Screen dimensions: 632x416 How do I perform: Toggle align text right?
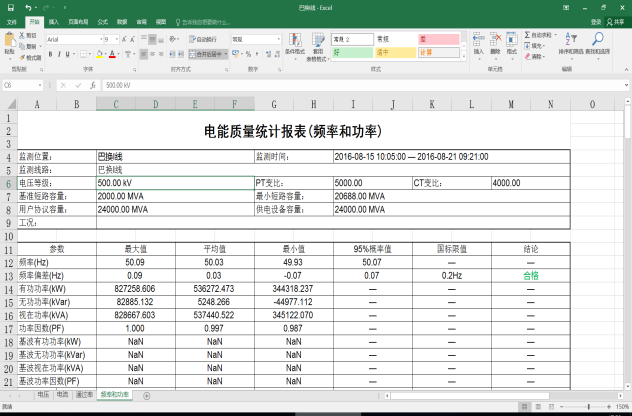click(x=161, y=54)
